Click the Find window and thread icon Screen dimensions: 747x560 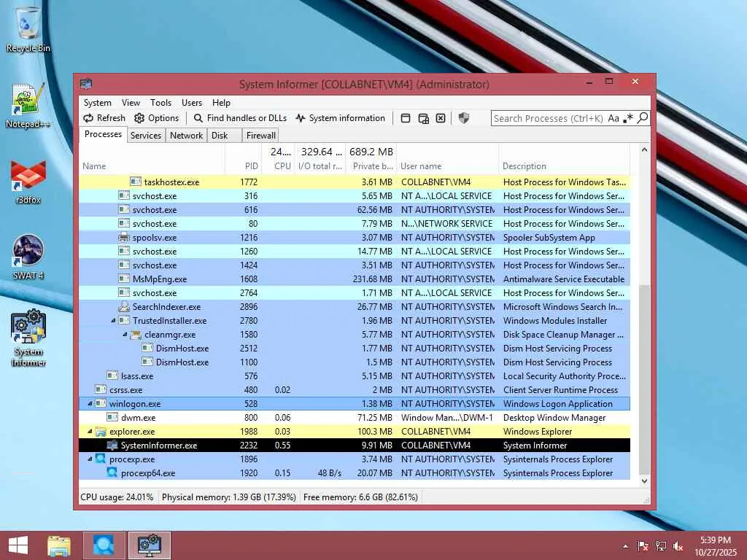pyautogui.click(x=423, y=118)
